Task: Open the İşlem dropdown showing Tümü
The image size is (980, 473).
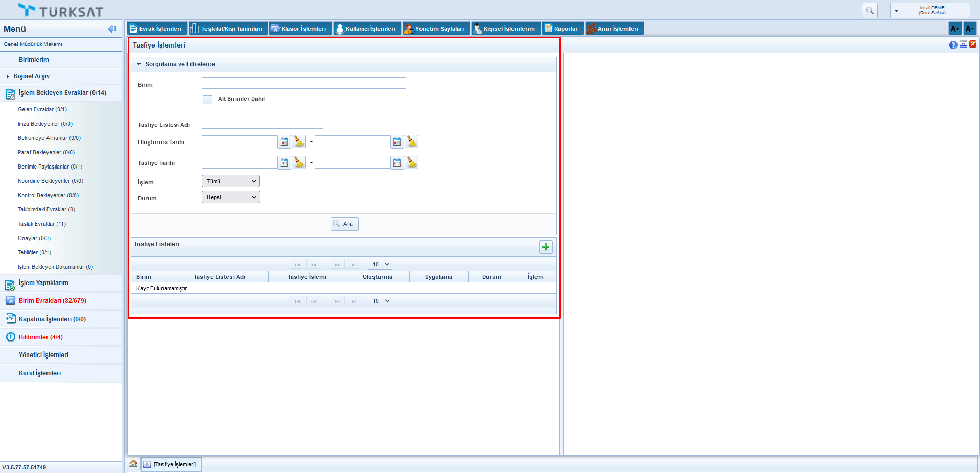Action: click(230, 181)
